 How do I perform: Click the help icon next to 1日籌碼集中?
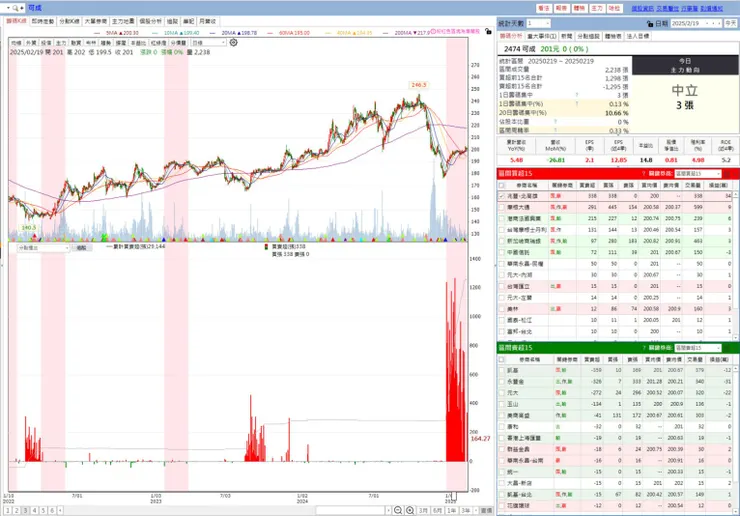pos(577,95)
